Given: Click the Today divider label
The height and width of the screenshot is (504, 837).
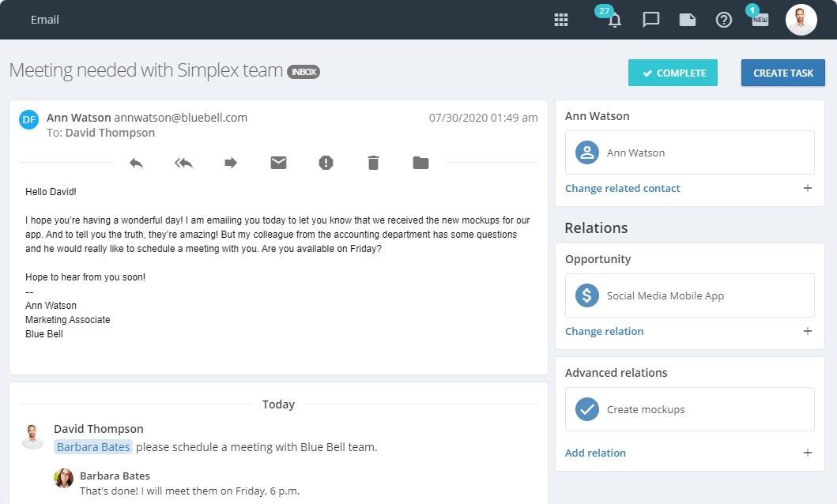Looking at the screenshot, I should pyautogui.click(x=278, y=404).
